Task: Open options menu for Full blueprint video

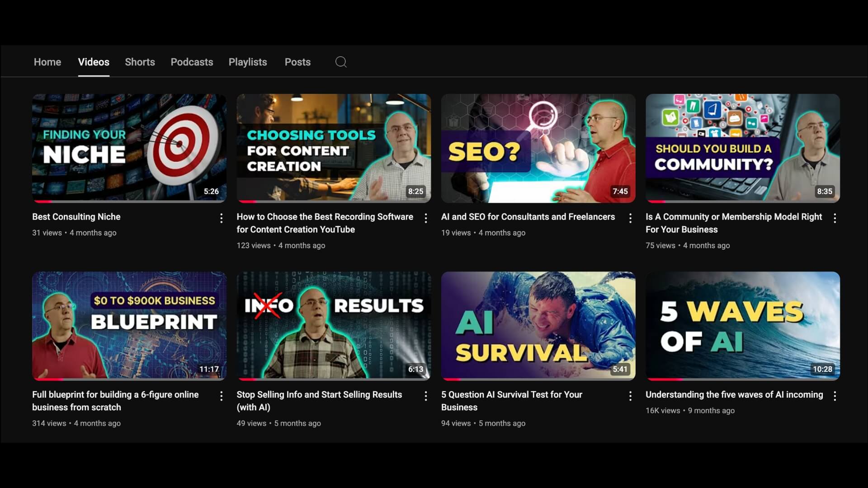Action: click(x=221, y=396)
